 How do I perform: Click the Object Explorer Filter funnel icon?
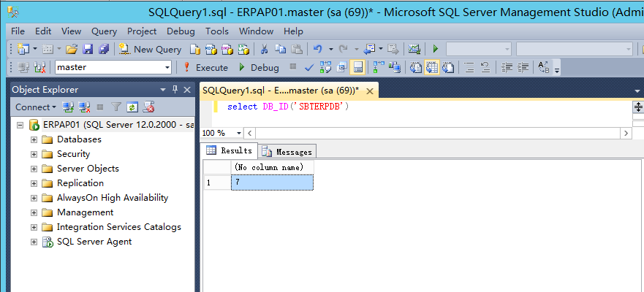117,107
